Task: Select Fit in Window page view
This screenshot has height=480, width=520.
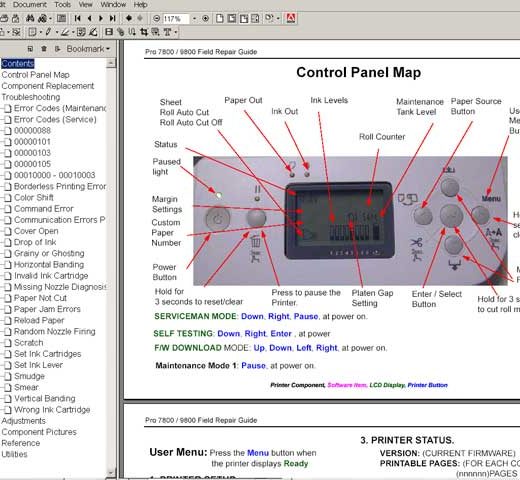Action: coord(232,18)
